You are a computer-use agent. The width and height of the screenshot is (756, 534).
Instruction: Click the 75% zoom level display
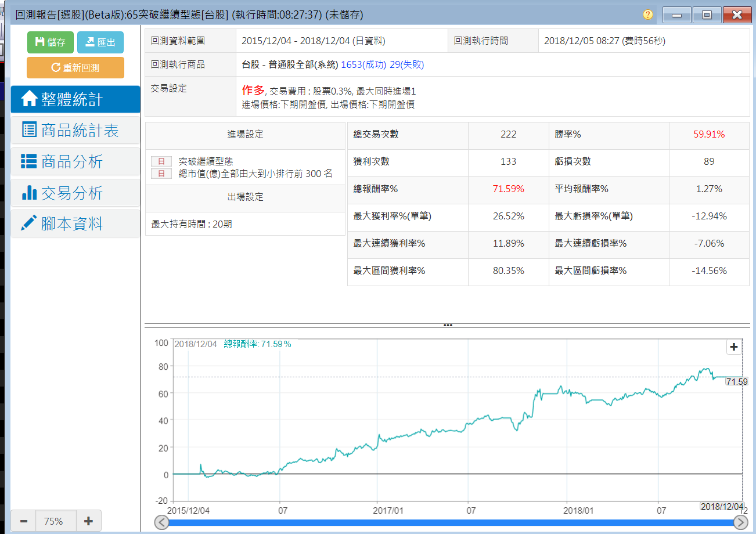(x=53, y=521)
